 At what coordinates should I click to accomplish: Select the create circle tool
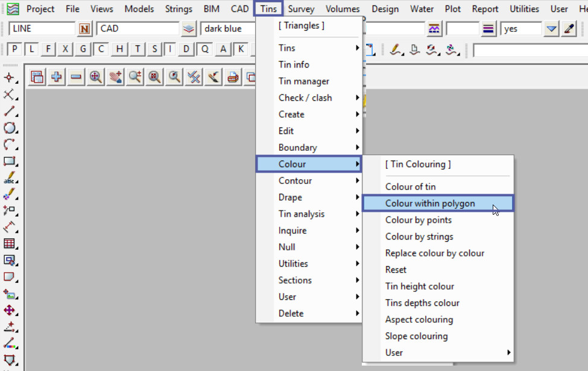click(10, 128)
